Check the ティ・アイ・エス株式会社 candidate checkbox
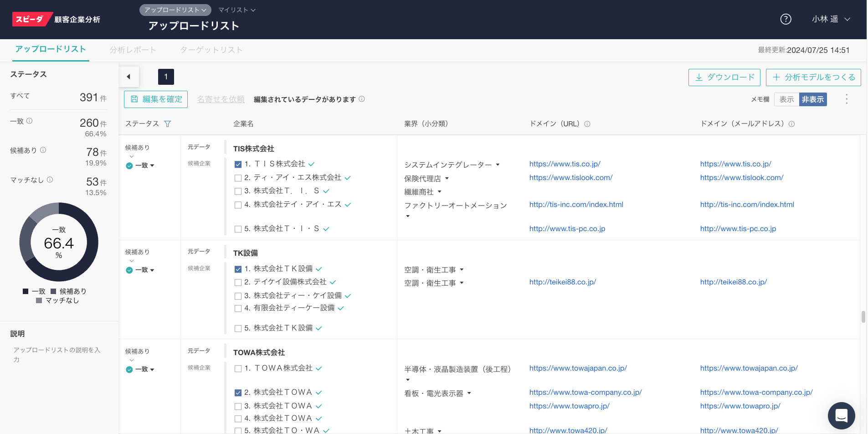Image resolution: width=868 pixels, height=434 pixels. 238,178
